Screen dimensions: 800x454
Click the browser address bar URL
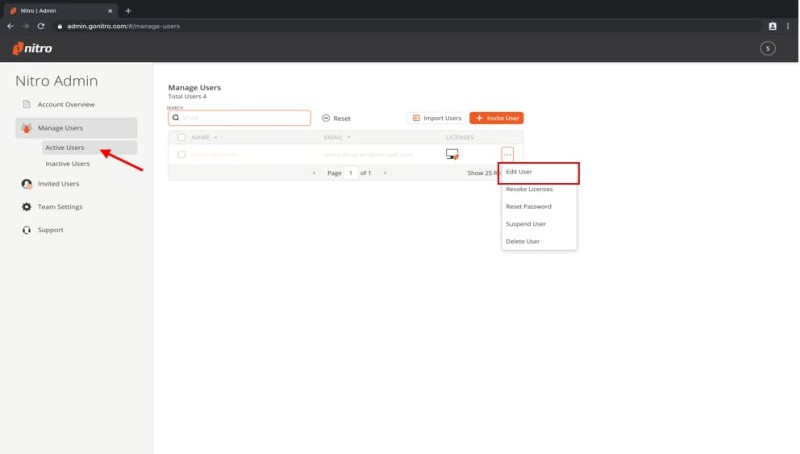coord(123,26)
